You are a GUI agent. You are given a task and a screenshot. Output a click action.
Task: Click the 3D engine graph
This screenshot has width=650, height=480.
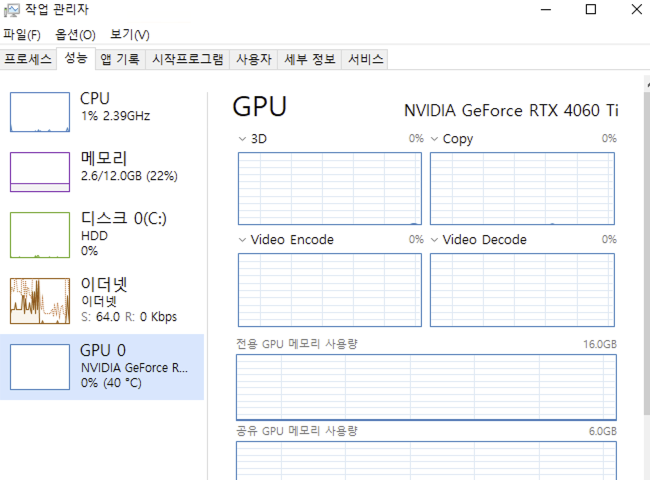coord(330,189)
